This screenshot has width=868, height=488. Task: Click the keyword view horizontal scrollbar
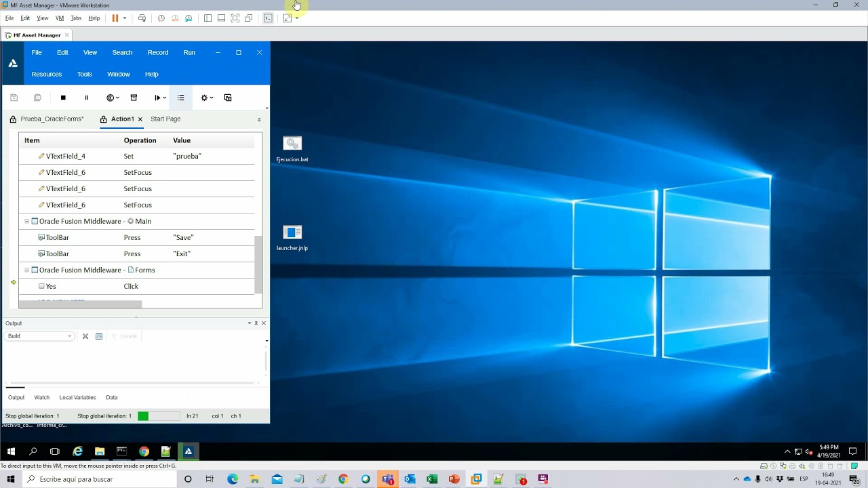(x=80, y=304)
